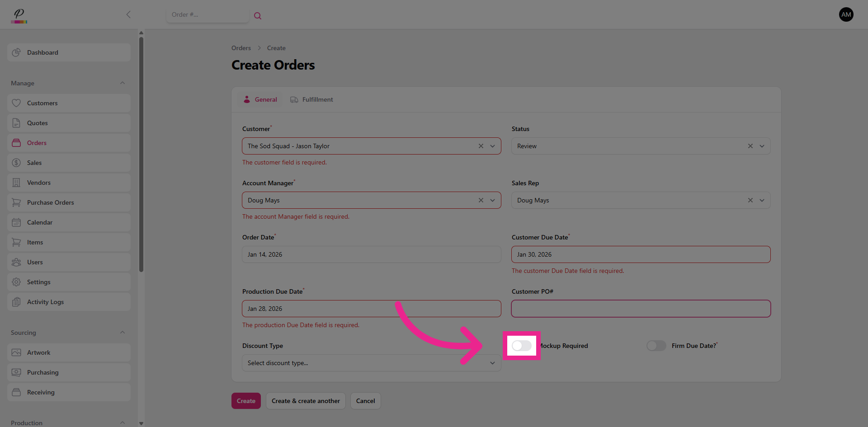This screenshot has height=427, width=868.
Task: Open the AM user avatar menu
Action: tap(846, 14)
